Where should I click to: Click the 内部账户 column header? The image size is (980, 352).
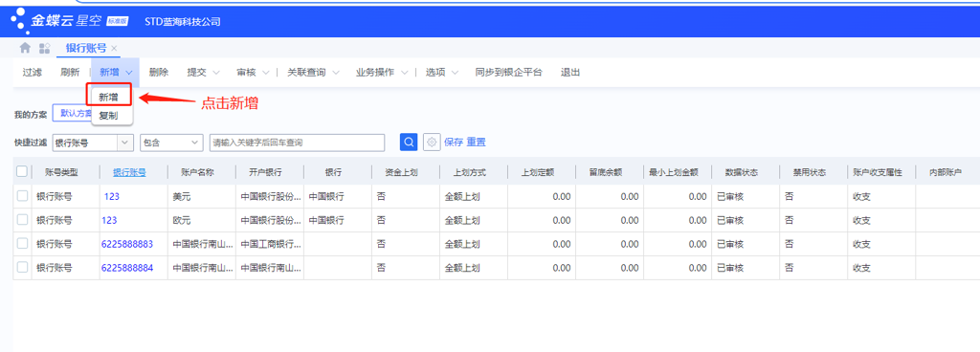(945, 172)
